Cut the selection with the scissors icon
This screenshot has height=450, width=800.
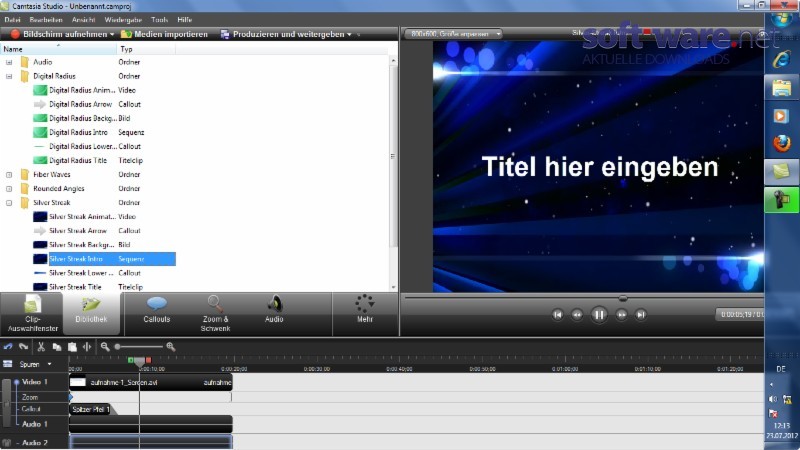pyautogui.click(x=41, y=347)
